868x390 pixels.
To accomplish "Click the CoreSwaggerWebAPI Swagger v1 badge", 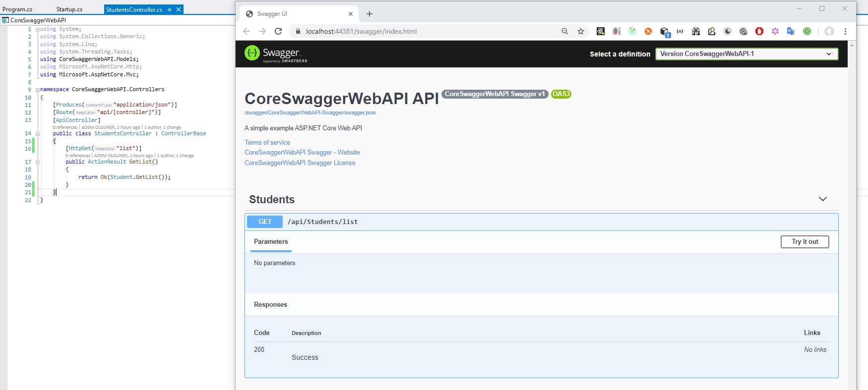I will click(x=495, y=94).
